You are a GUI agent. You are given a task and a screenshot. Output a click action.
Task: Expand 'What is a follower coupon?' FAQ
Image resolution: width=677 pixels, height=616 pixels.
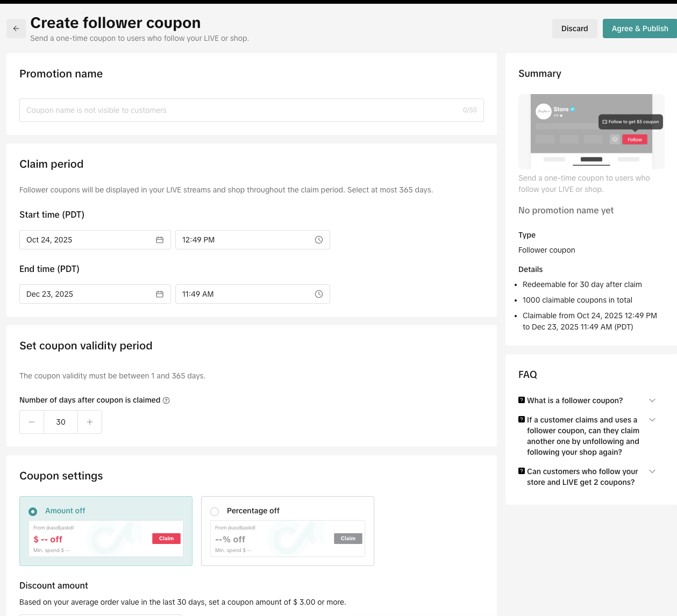[x=652, y=400]
